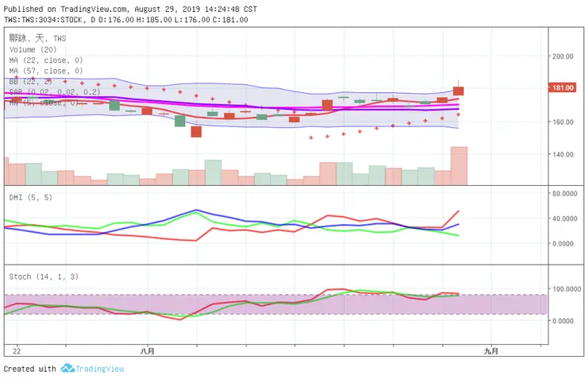The height and width of the screenshot is (379, 588).
Task: Click the Stoch (14, 1, 3) label
Action: pos(44,277)
